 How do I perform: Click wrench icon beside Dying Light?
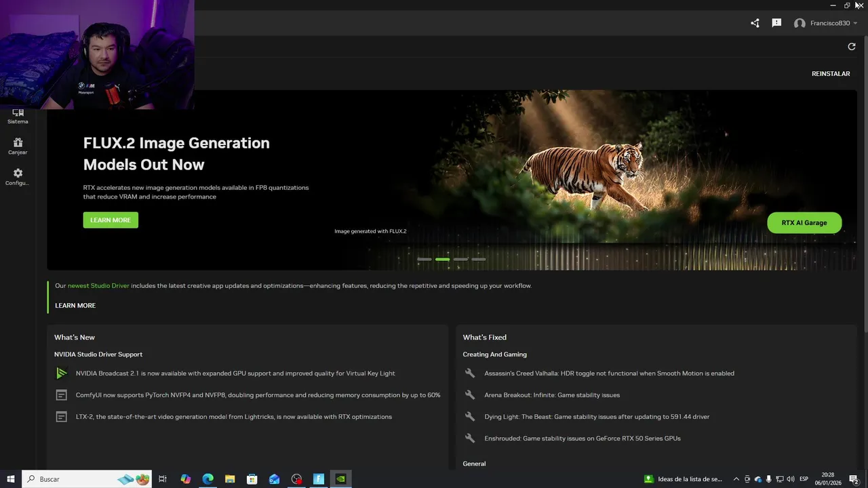[470, 417]
